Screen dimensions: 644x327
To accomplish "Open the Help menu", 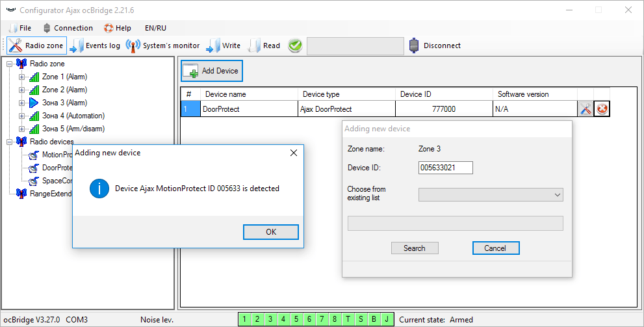I will (x=118, y=28).
